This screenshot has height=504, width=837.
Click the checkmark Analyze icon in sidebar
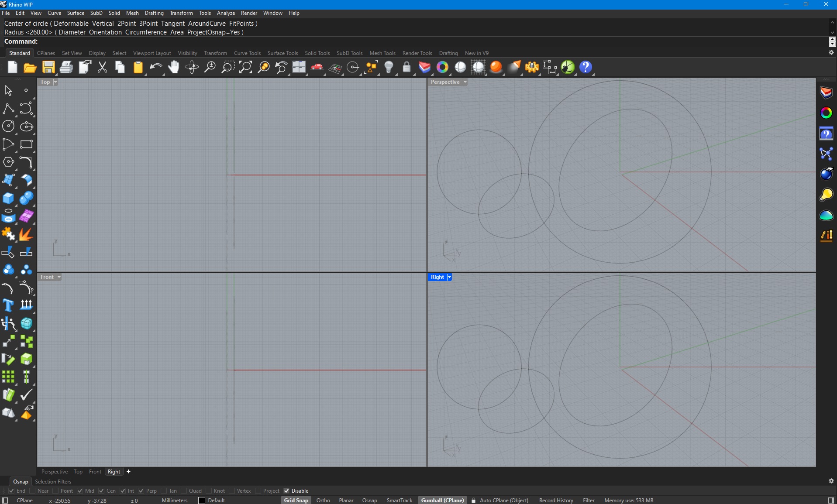click(x=26, y=394)
